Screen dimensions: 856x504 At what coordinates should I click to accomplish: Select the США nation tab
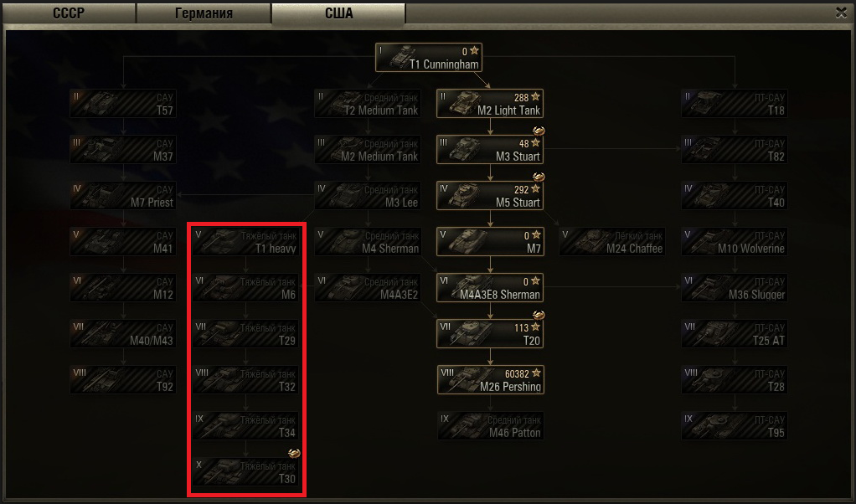(338, 13)
